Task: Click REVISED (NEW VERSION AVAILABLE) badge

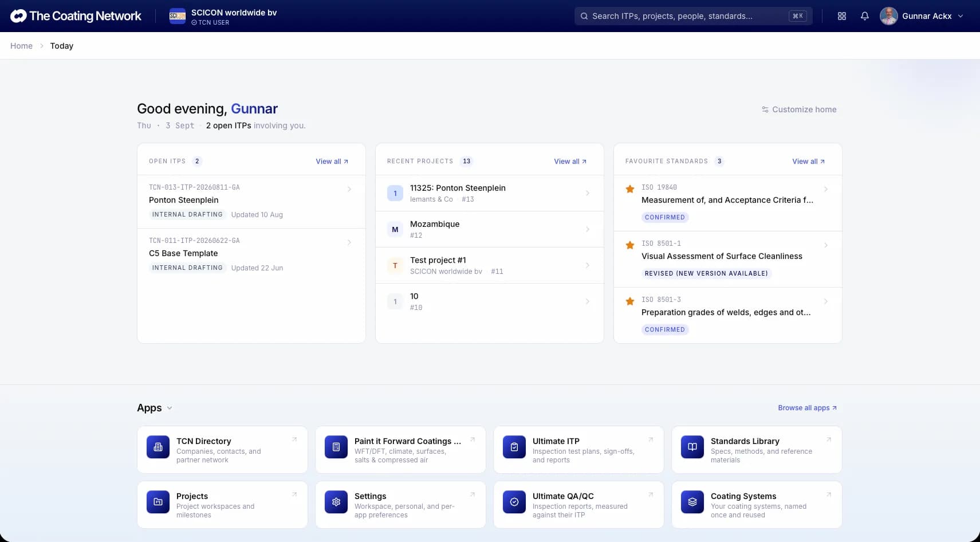Action: (x=706, y=273)
